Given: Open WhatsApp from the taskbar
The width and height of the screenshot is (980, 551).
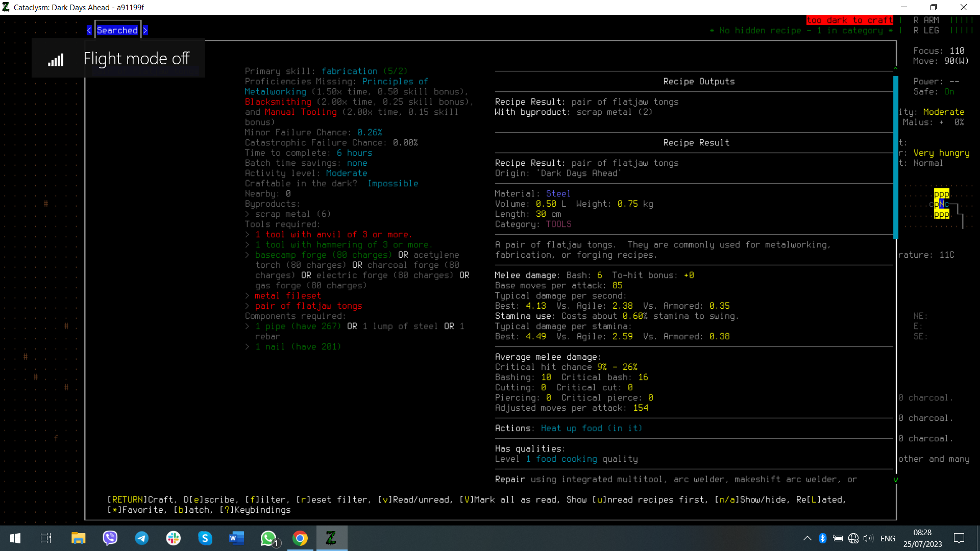Looking at the screenshot, I should tap(268, 538).
